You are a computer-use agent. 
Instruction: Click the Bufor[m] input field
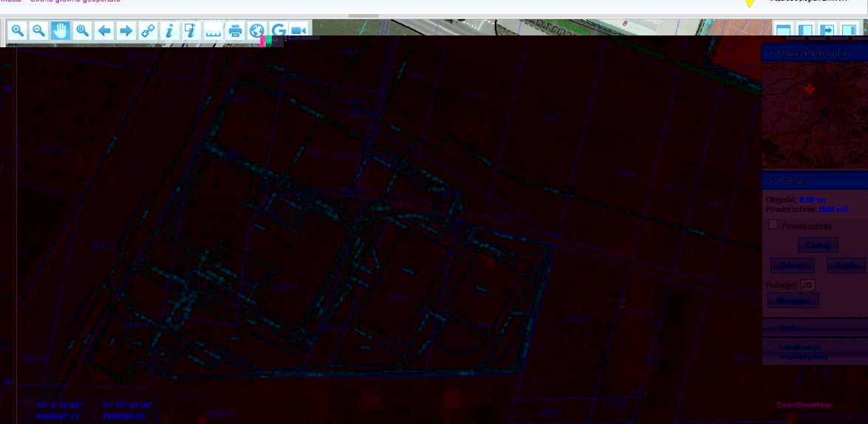pos(807,285)
